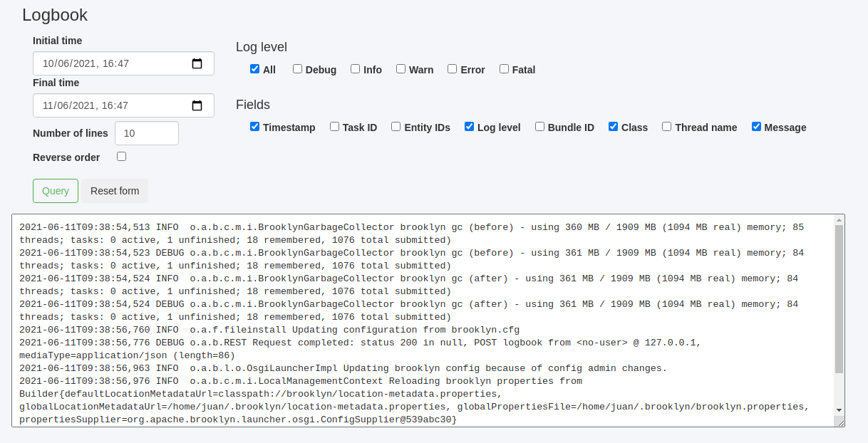This screenshot has height=443, width=868.
Task: Click the log area resize handle
Action: [x=840, y=422]
